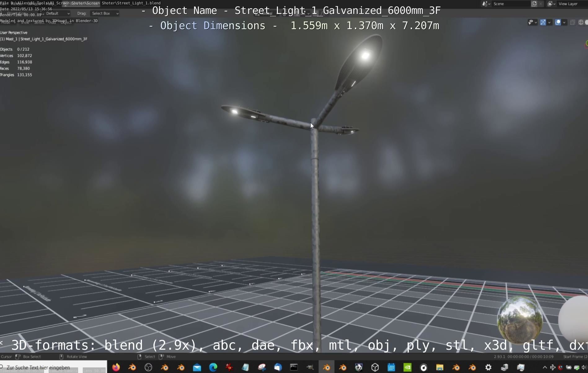Open the Add menu in the viewport header
Viewport: 588px width, 373px height.
(52, 22)
